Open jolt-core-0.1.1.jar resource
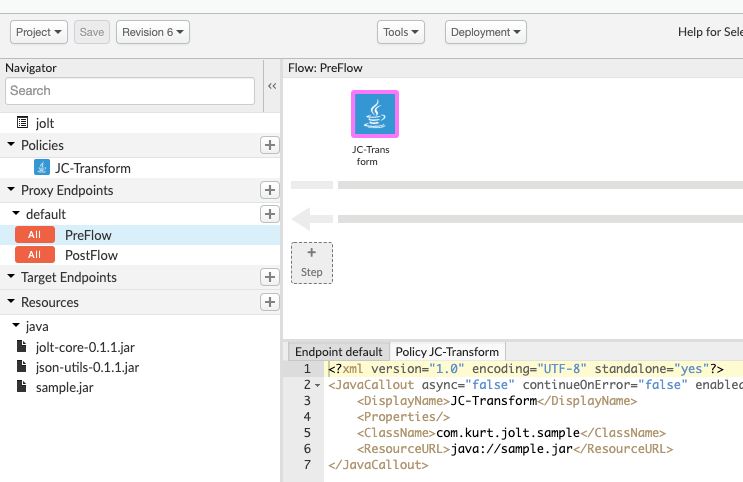Image resolution: width=743 pixels, height=482 pixels. coord(85,347)
